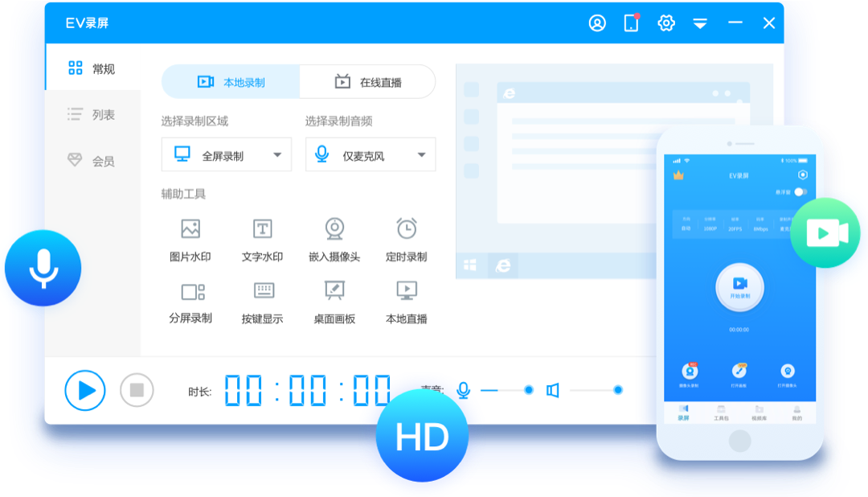This screenshot has width=868, height=497.
Task: Click the collapse chevron in the title bar
Action: click(700, 23)
